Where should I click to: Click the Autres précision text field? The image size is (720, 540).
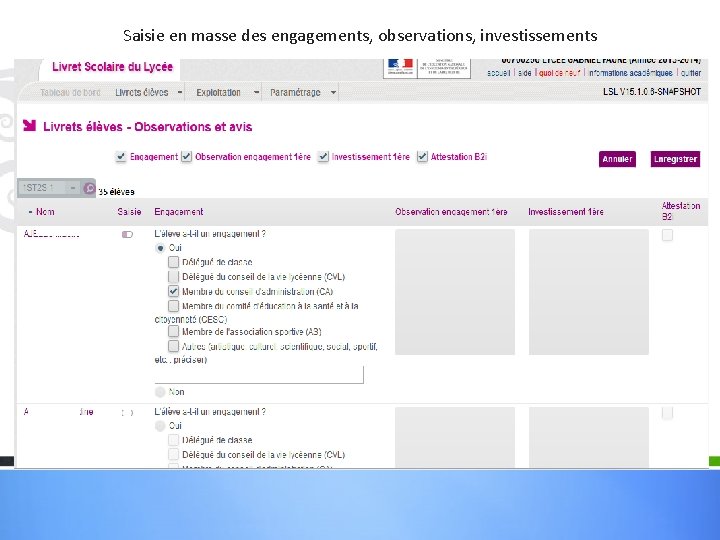259,375
